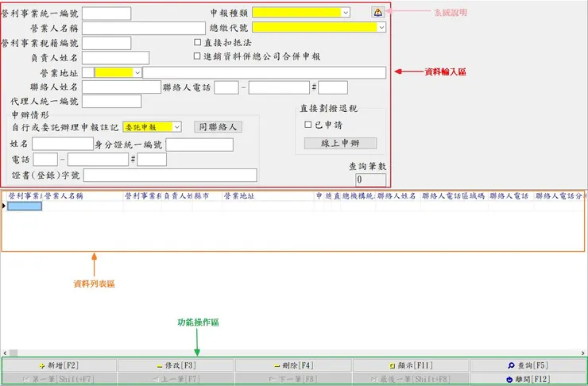Click small postal code box before county dropdown
This screenshot has width=588, height=386.
[x=88, y=73]
